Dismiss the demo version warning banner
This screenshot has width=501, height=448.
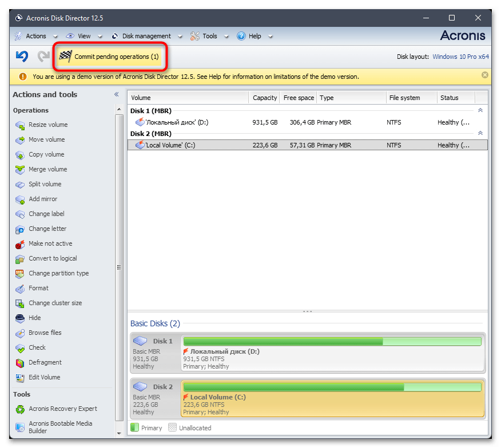click(x=484, y=75)
